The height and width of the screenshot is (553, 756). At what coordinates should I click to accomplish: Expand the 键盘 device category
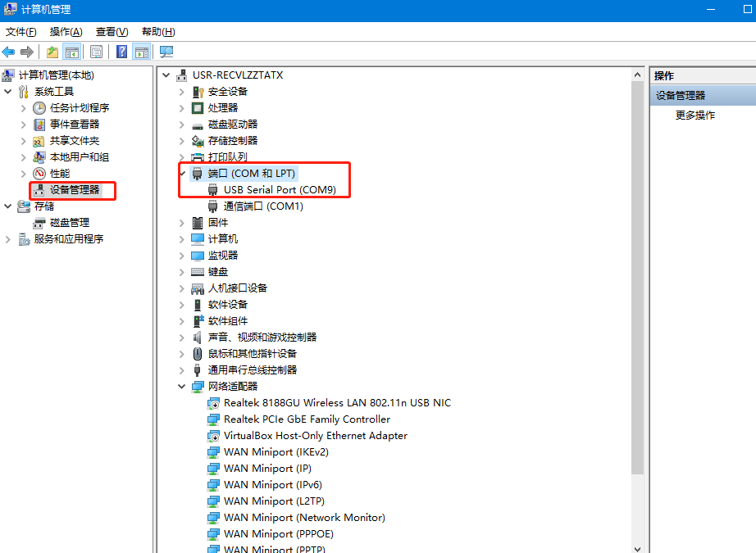[182, 271]
